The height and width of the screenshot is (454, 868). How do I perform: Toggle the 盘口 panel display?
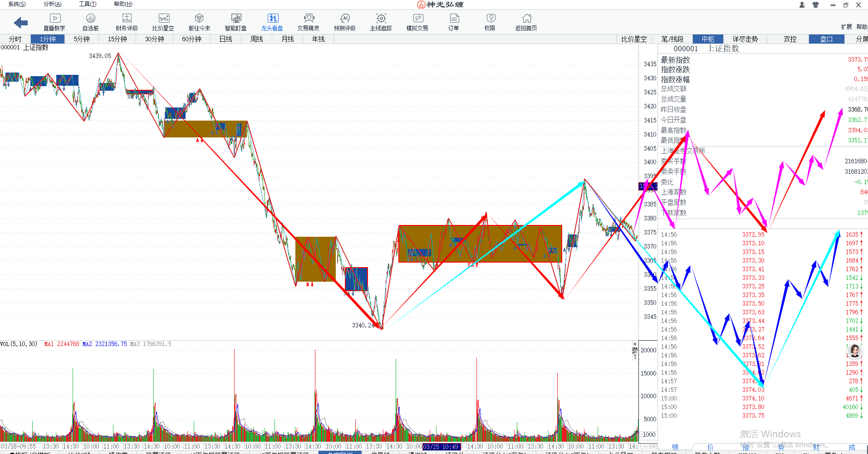(x=826, y=39)
